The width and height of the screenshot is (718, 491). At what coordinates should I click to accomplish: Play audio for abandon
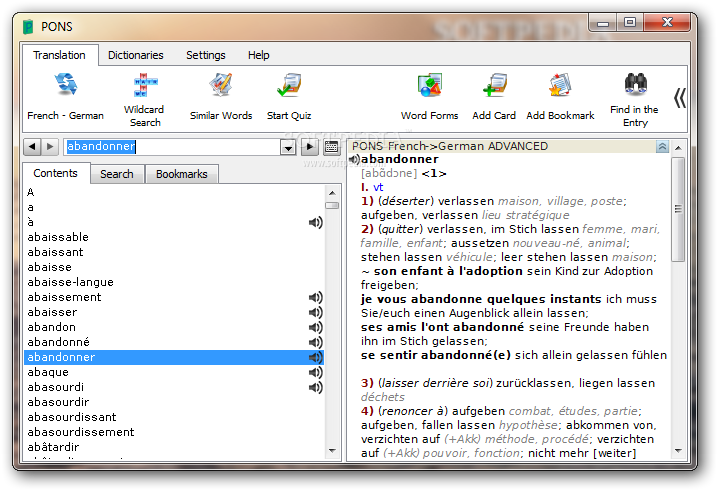(x=315, y=327)
